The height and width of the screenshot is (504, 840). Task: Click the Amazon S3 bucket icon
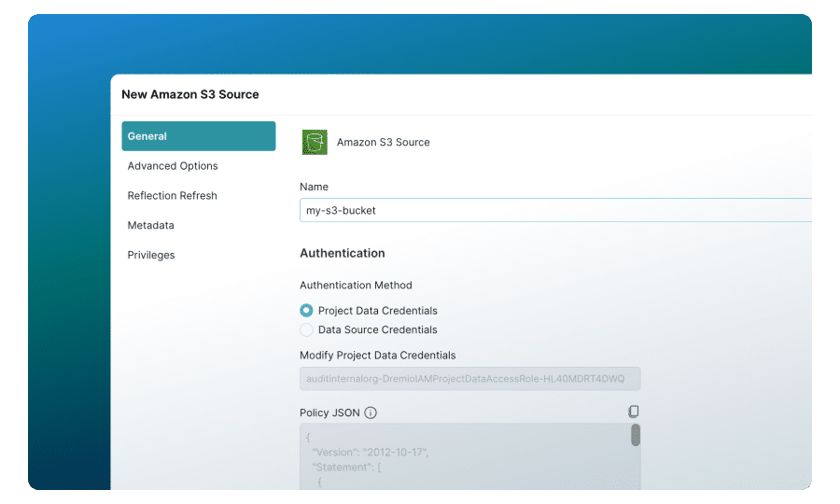pyautogui.click(x=315, y=142)
